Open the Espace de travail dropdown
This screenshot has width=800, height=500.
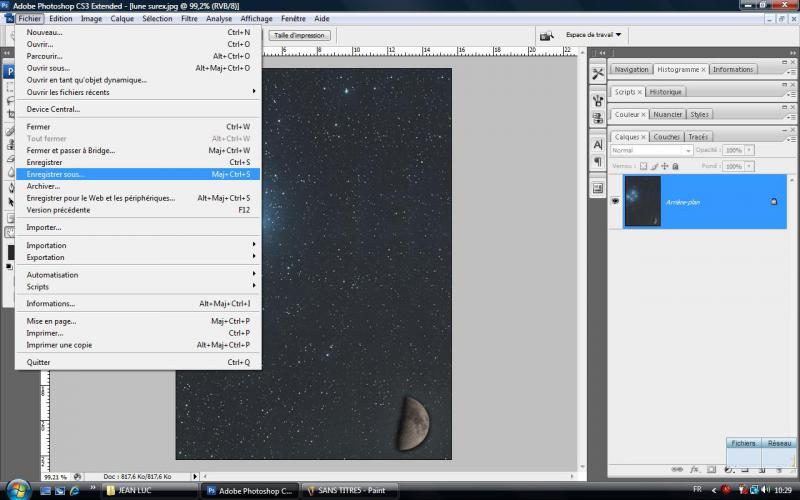click(594, 35)
